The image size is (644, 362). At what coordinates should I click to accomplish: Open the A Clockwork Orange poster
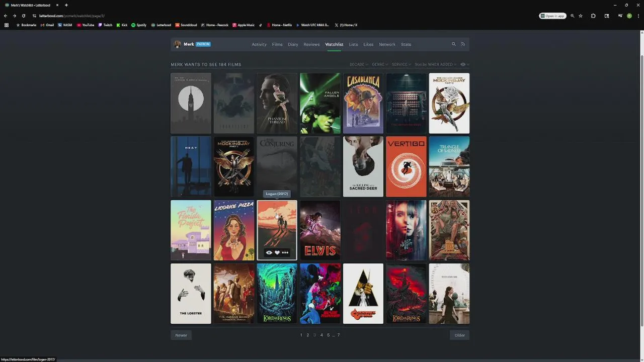click(x=363, y=294)
